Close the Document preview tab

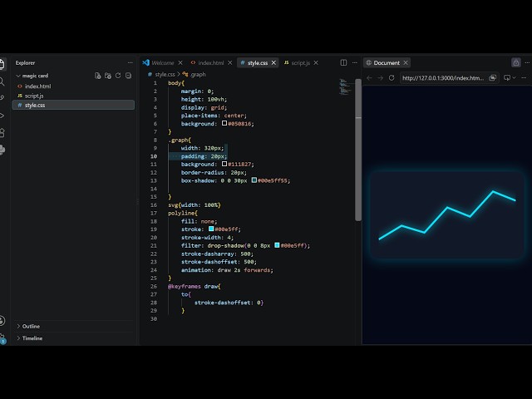[x=406, y=63]
